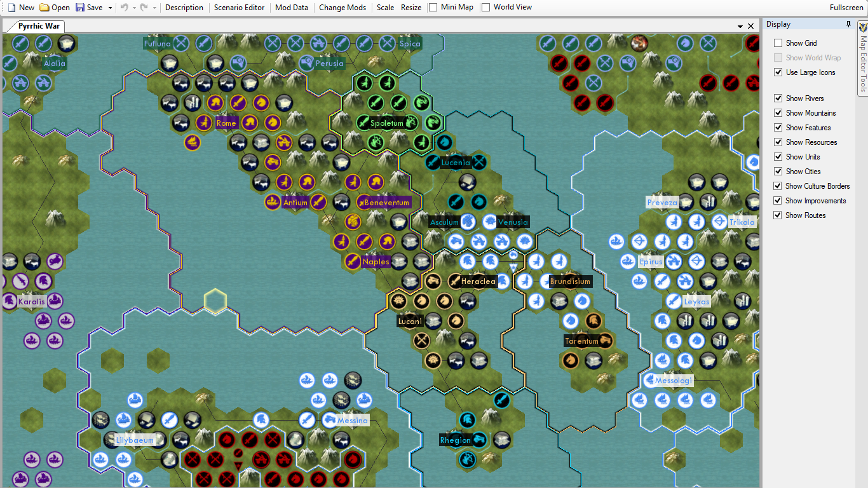Uncheck Show Cities
The height and width of the screenshot is (488, 868).
pos(778,172)
